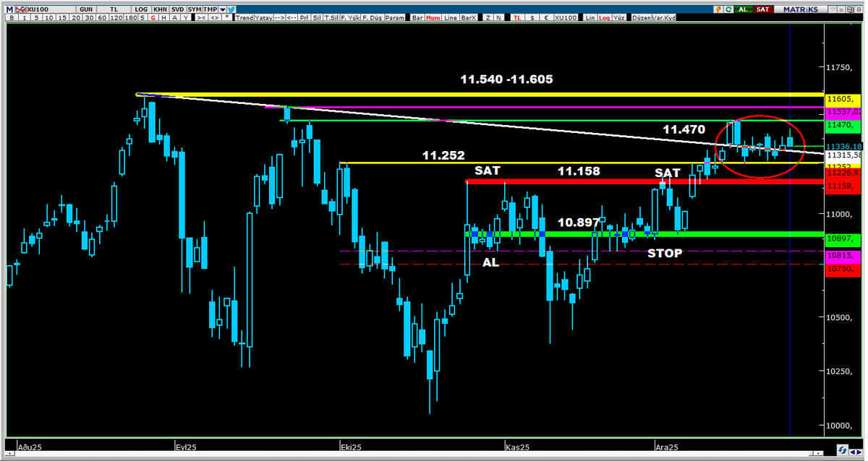
Task: Open the MATRiKS logo menu
Action: pos(801,9)
